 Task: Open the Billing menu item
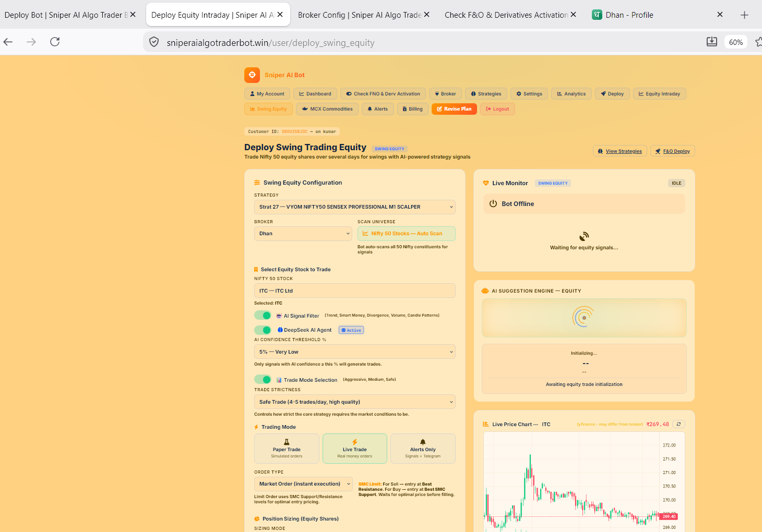tap(413, 109)
